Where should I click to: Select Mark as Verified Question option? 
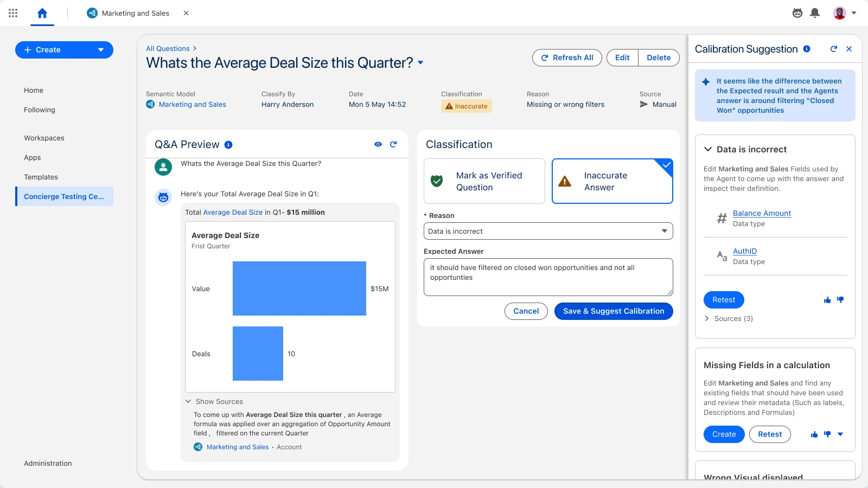click(484, 181)
